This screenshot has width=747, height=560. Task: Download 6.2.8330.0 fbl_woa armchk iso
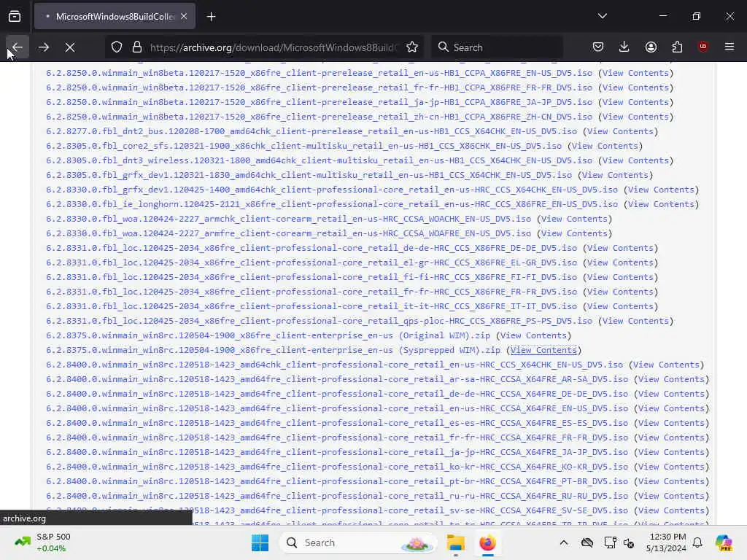[289, 219]
